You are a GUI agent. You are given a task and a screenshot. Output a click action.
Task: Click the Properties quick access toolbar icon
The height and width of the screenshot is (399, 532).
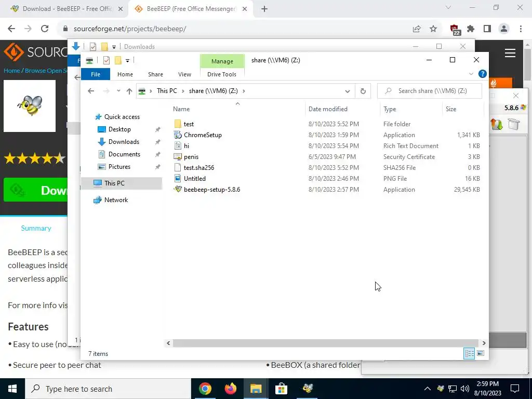[x=106, y=60]
